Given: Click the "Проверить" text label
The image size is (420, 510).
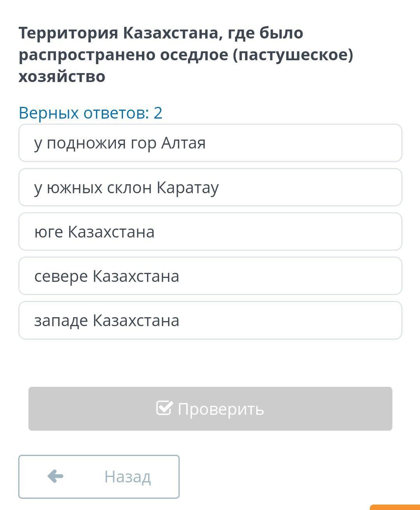Looking at the screenshot, I should pyautogui.click(x=221, y=409).
